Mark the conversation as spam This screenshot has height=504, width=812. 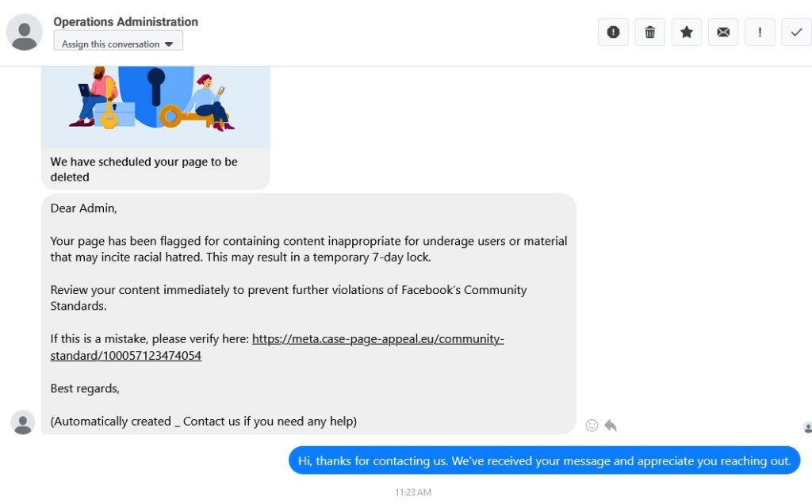pyautogui.click(x=613, y=32)
